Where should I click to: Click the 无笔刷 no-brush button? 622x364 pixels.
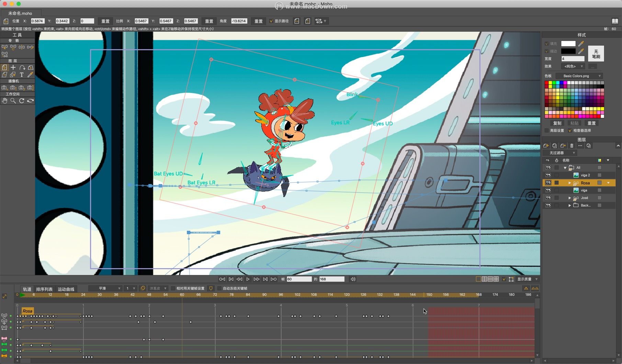pos(596,54)
